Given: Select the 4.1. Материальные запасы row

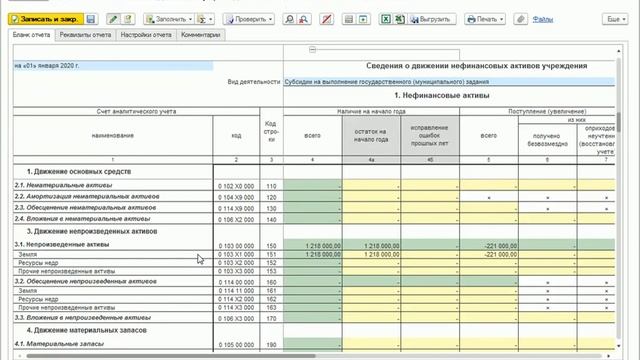Looking at the screenshot, I should click(x=59, y=344).
